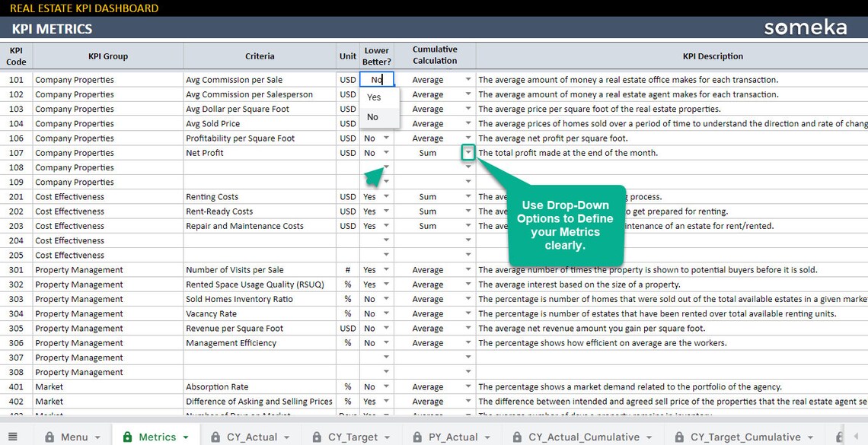Click the KPI Description header cell
Viewport: 868px width, 445px height.
(x=713, y=56)
